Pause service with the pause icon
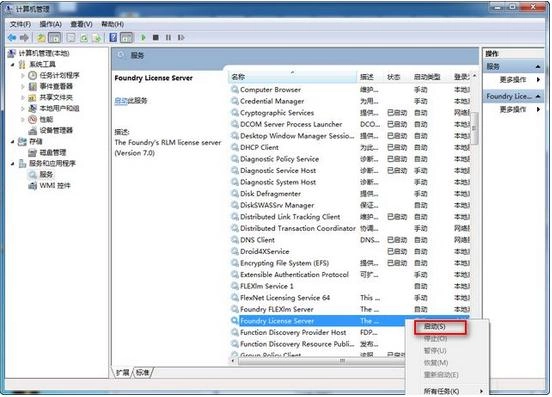This screenshot has width=552, height=397. (168, 37)
